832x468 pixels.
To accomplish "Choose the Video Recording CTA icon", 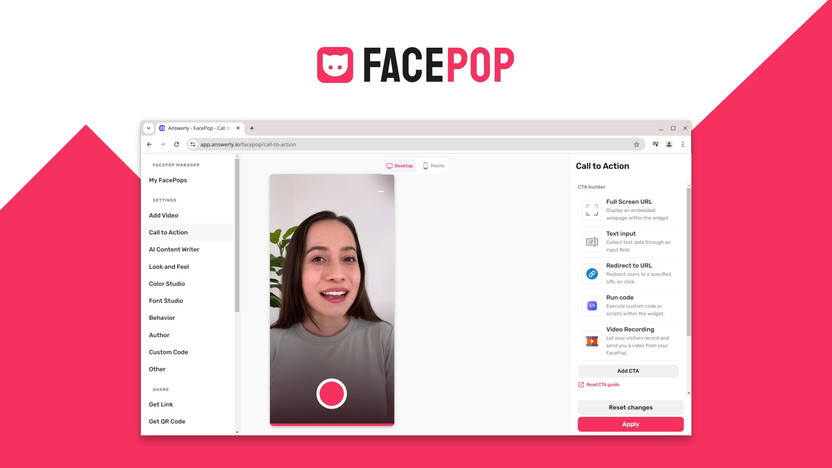I will [x=592, y=340].
